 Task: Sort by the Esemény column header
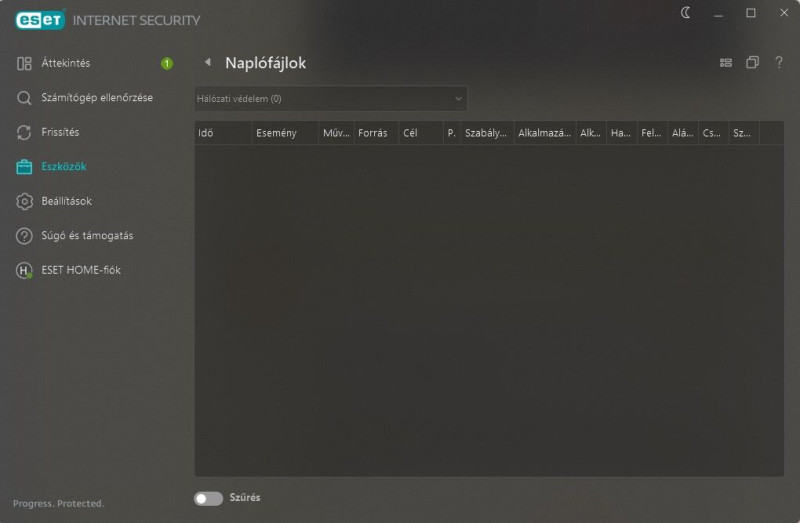point(285,133)
